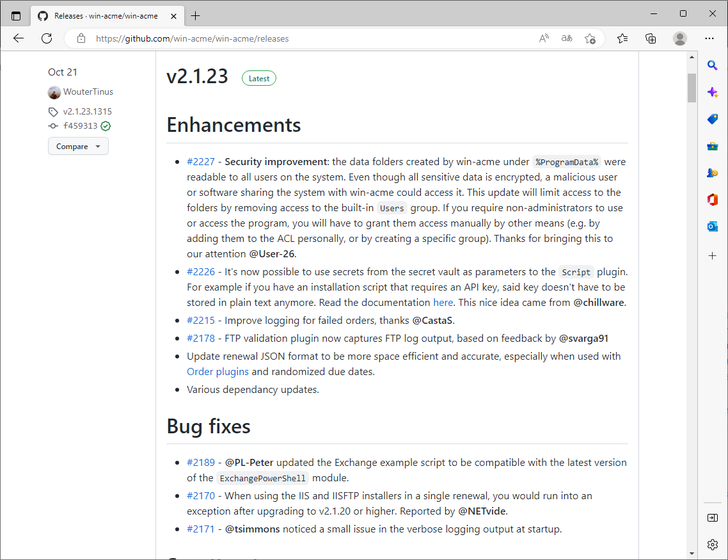This screenshot has height=560, width=728.
Task: Click the green Latest badge
Action: click(259, 79)
